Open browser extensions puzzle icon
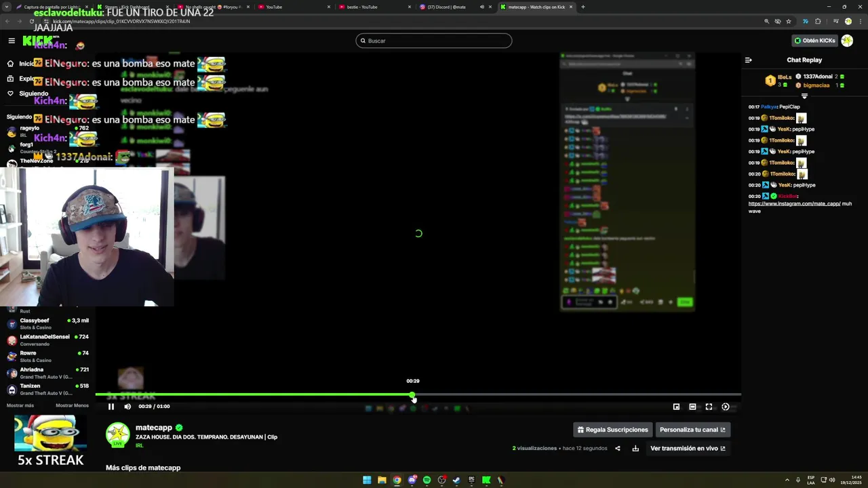Viewport: 868px width, 488px height. click(818, 21)
